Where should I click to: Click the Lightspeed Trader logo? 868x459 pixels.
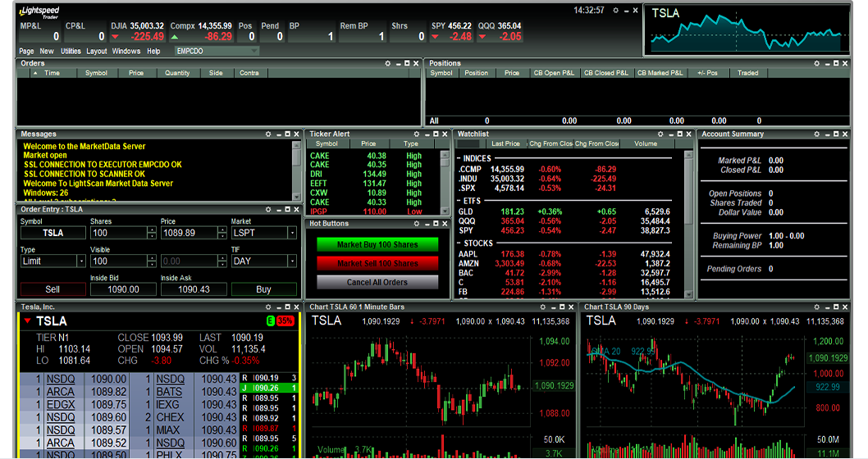[x=39, y=12]
